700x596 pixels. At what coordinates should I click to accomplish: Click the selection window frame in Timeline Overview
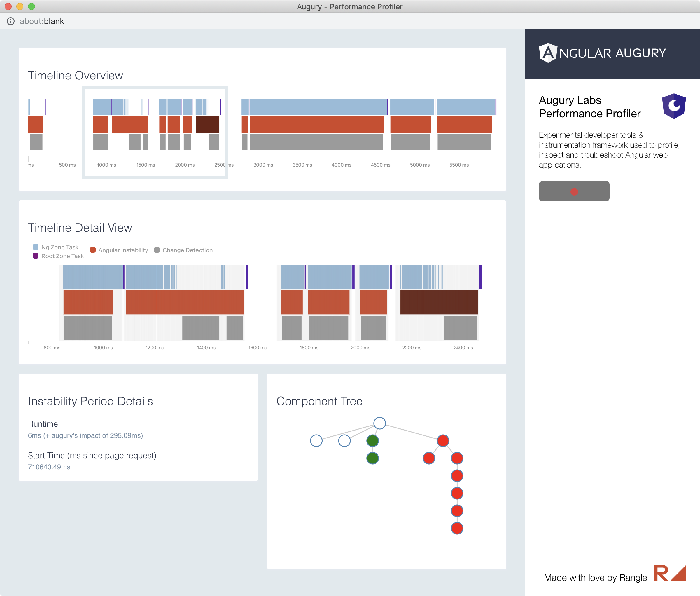(155, 88)
